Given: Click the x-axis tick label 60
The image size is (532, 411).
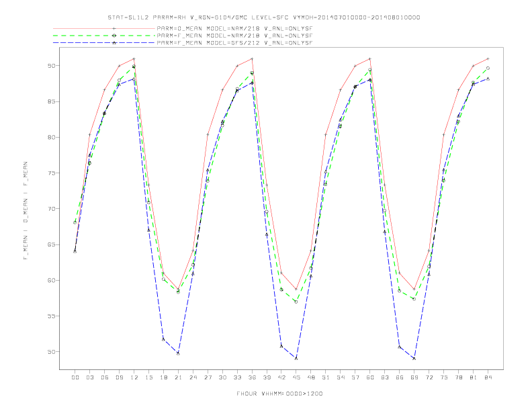Looking at the screenshot, I should coord(370,377).
